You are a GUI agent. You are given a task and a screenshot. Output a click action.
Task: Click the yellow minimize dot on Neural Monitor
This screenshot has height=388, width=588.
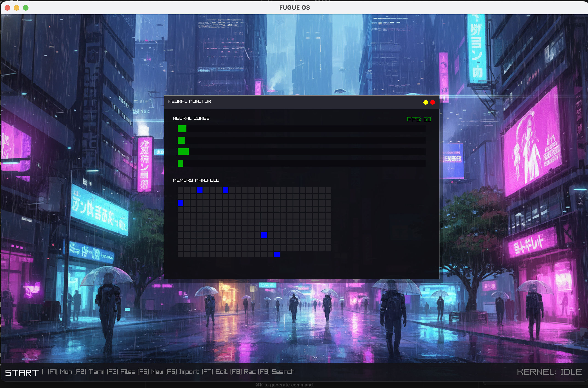(425, 102)
